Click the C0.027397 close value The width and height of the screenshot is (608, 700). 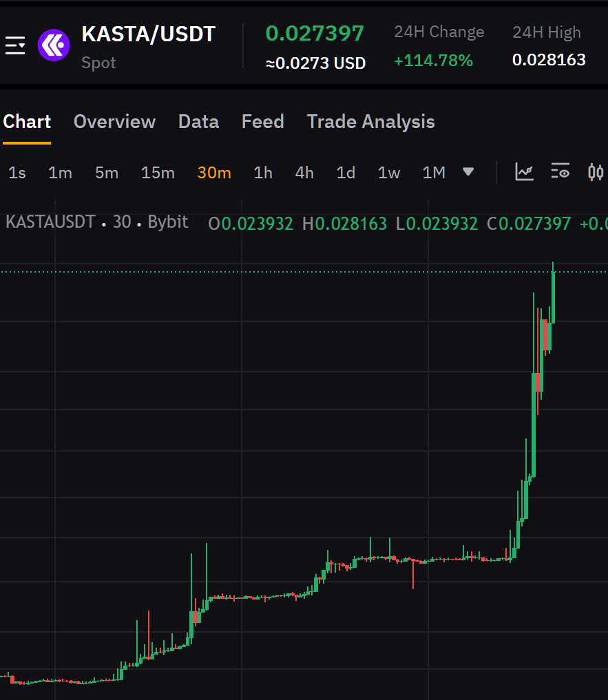529,224
